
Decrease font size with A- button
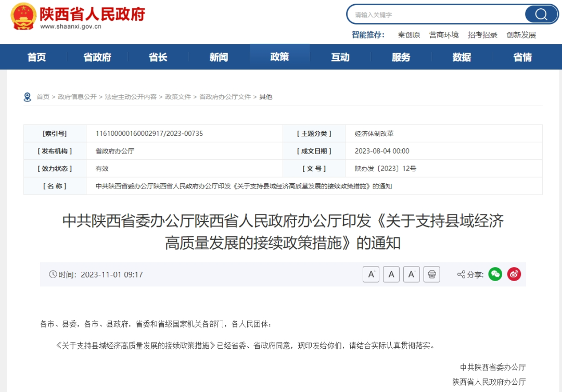tap(411, 274)
